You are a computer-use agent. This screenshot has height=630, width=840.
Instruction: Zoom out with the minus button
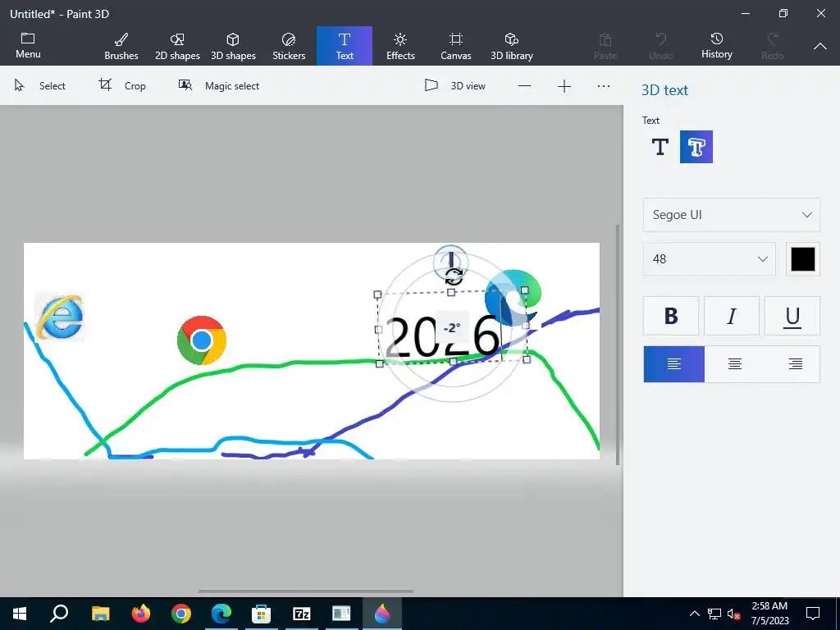pos(524,86)
